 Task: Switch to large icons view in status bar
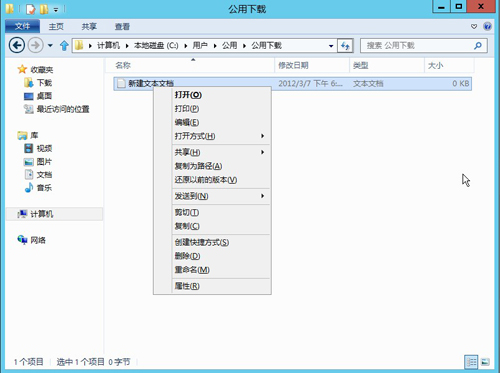pyautogui.click(x=485, y=362)
